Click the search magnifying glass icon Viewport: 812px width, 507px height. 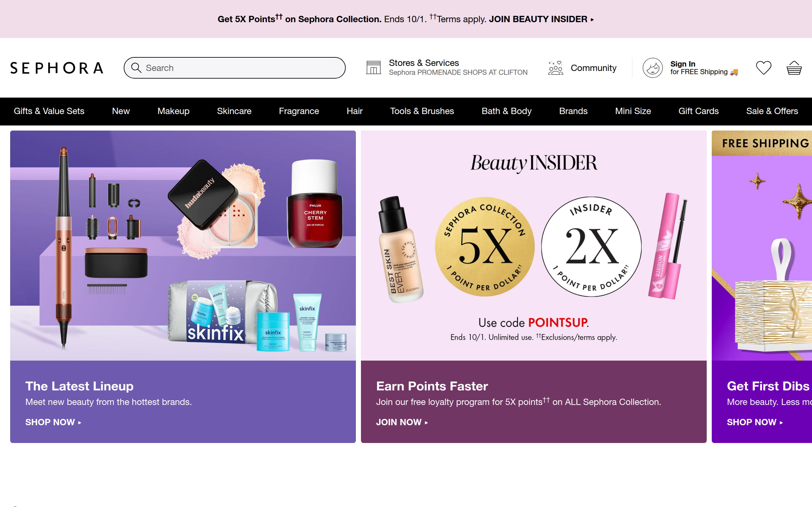(x=136, y=68)
